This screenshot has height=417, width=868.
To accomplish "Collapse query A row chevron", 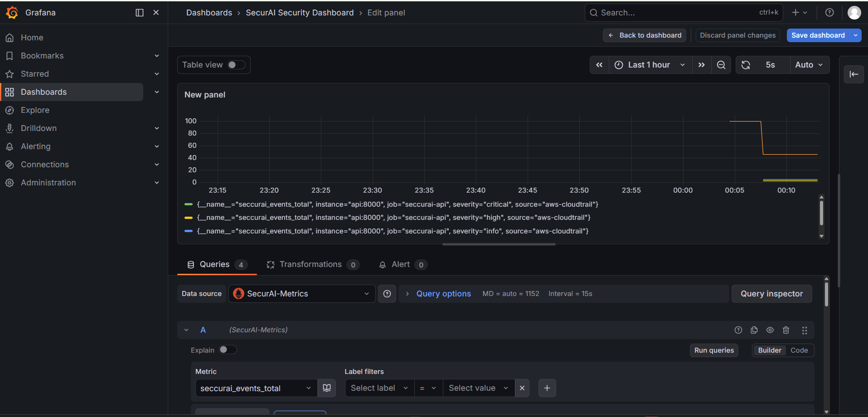I will [186, 330].
